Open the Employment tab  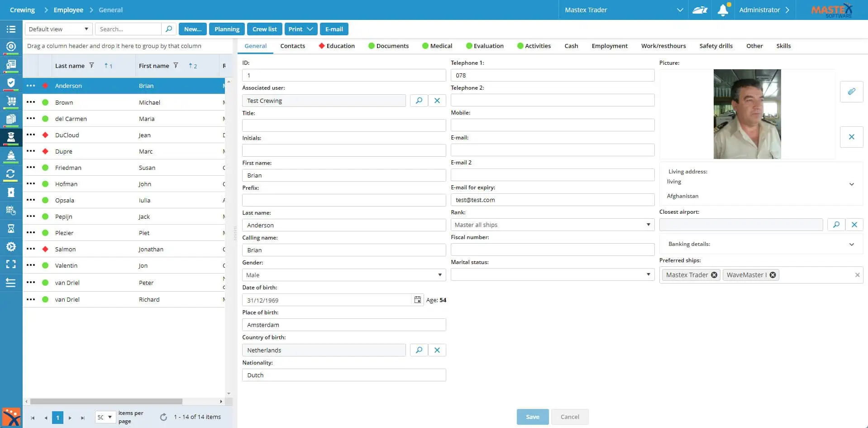tap(609, 46)
